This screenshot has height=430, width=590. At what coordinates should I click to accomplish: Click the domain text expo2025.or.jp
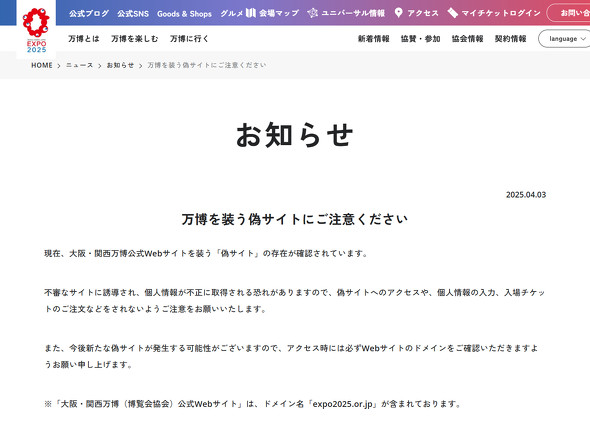(342, 404)
